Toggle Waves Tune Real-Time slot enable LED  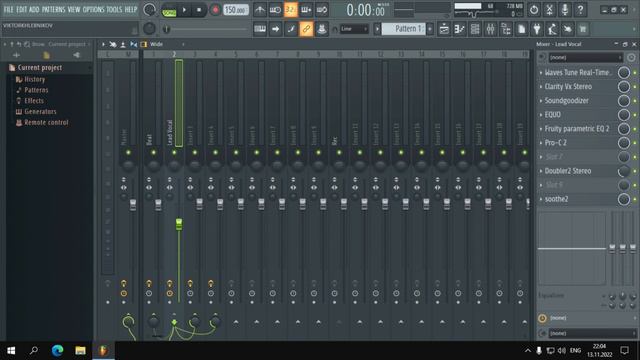coord(635,73)
